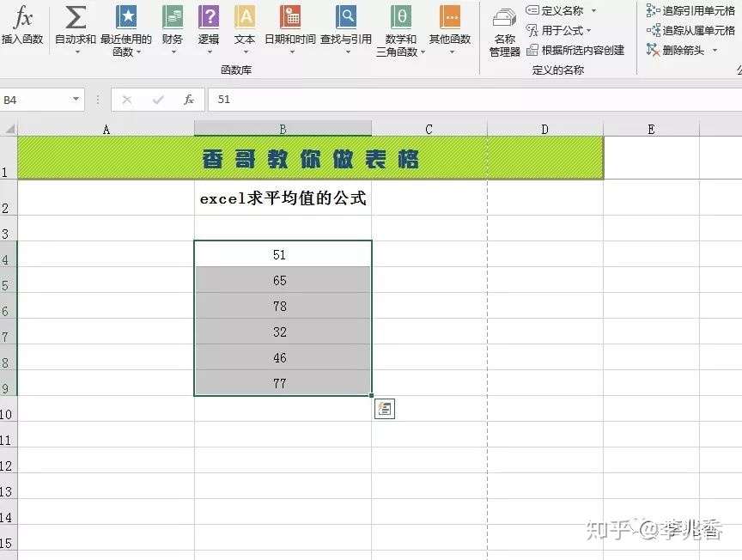Click cell containing 51
The image size is (742, 560).
pos(283,253)
